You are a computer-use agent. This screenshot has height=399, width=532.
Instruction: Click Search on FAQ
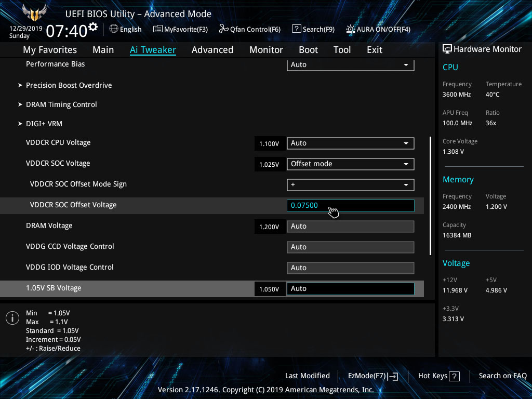(502, 376)
